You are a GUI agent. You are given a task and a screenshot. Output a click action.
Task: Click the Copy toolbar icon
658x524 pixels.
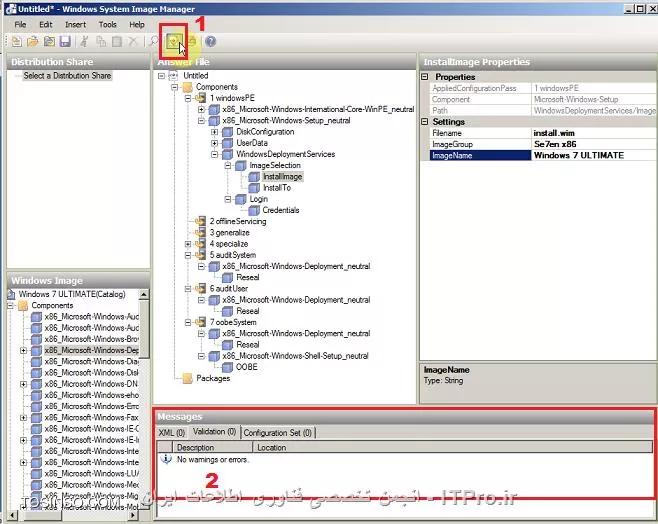pos(101,41)
